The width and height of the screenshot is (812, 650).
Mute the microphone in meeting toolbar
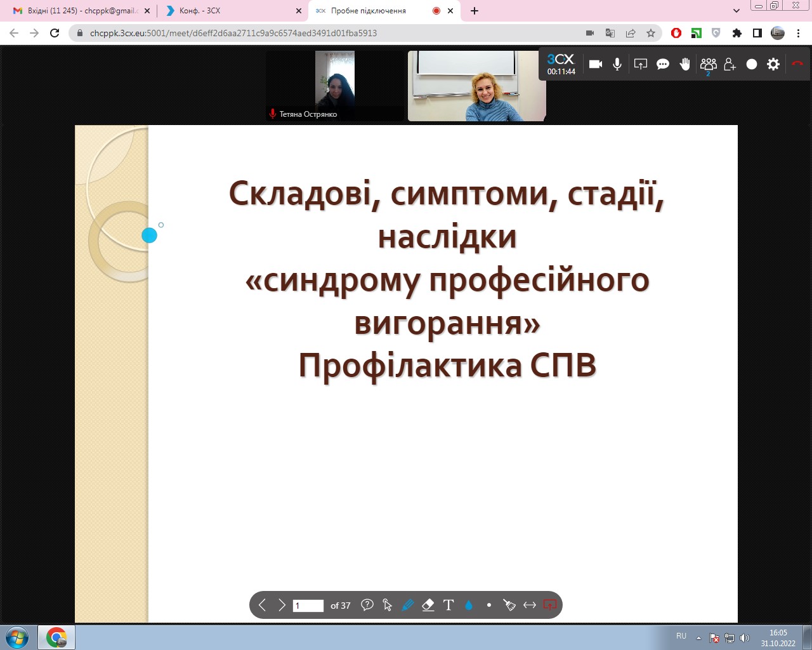coord(617,64)
